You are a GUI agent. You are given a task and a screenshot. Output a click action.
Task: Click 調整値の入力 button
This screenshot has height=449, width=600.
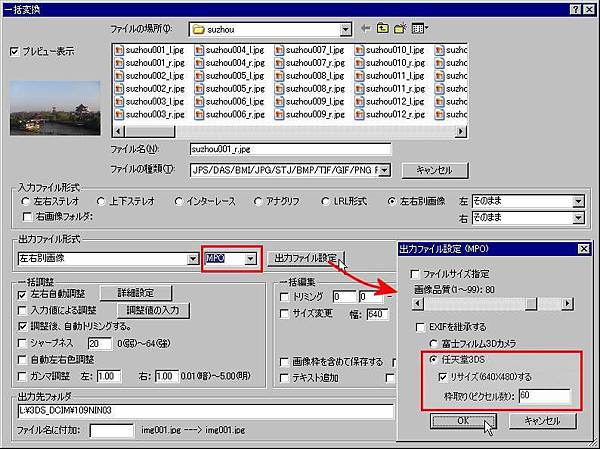click(153, 310)
